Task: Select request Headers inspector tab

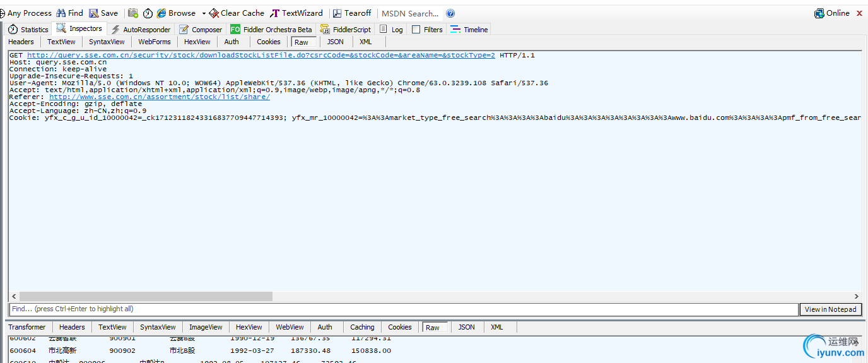Action: (x=21, y=42)
